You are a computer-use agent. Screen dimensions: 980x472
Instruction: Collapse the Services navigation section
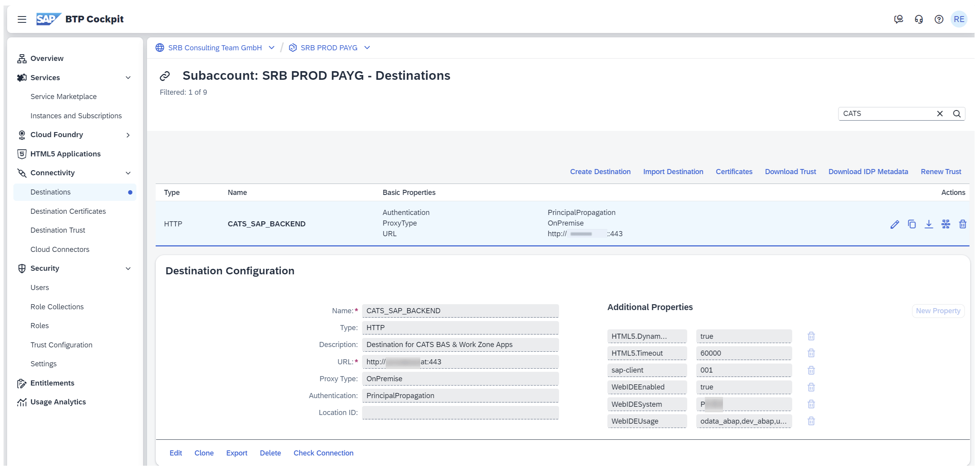tap(128, 78)
